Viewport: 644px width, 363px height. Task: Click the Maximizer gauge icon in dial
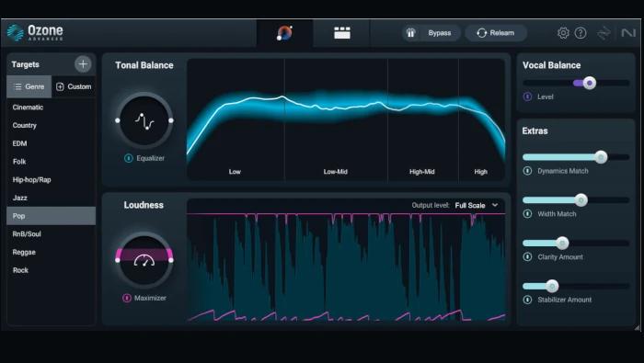(x=144, y=260)
